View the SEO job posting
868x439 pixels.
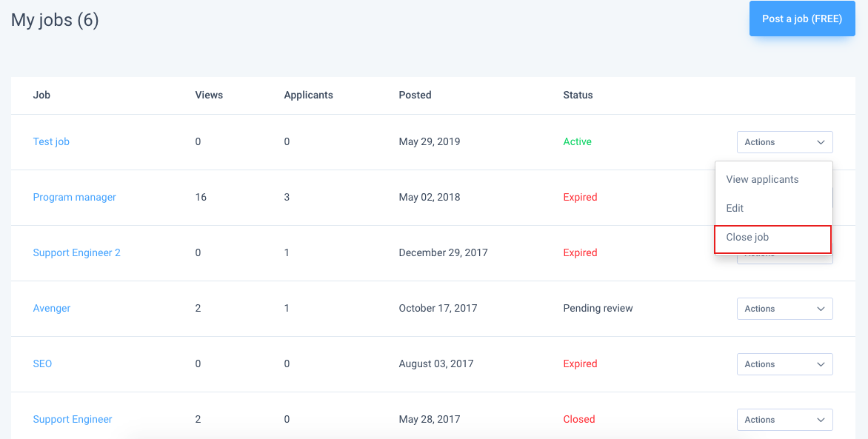pyautogui.click(x=42, y=363)
